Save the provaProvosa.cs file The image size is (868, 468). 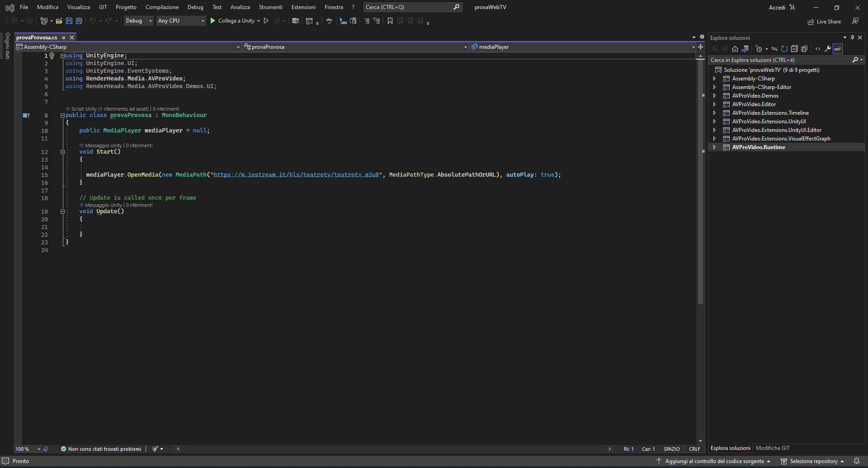(x=69, y=21)
